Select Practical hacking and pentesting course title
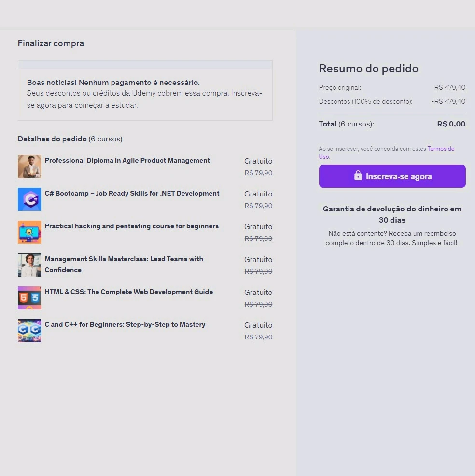475x476 pixels. (131, 226)
